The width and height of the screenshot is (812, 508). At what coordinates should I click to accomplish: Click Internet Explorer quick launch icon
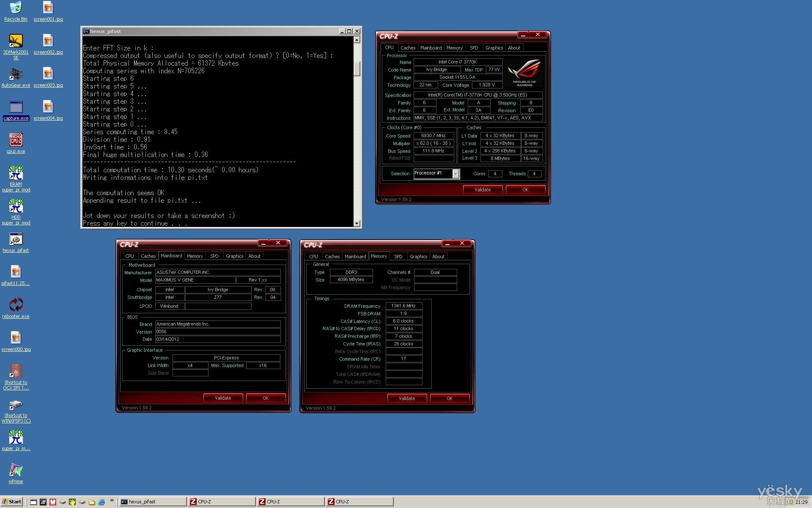pos(101,502)
